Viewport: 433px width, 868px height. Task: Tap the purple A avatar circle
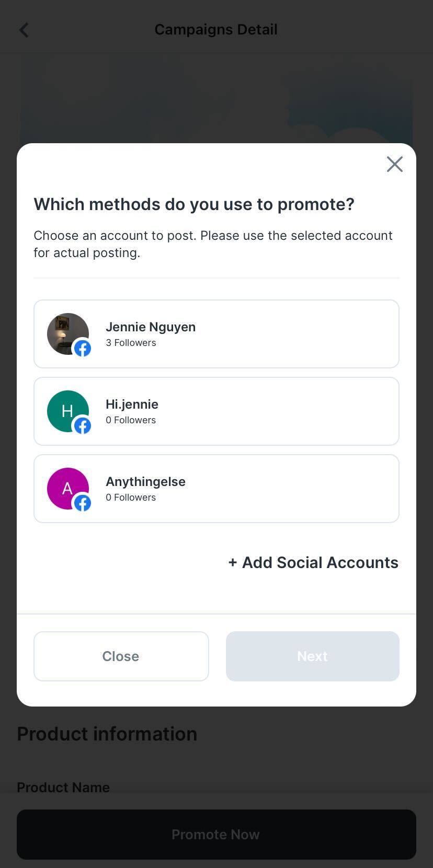tap(64, 485)
